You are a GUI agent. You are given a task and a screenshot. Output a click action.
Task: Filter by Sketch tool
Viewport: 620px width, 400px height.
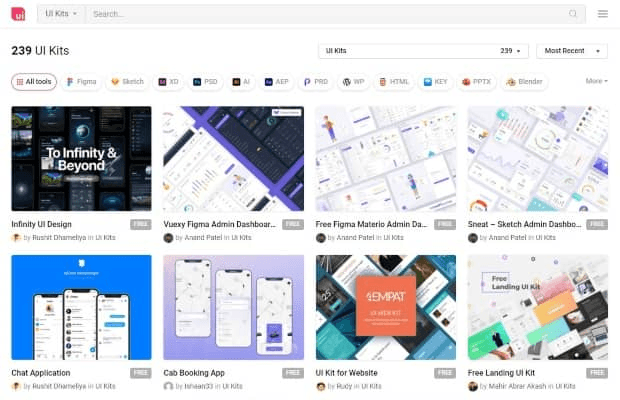coord(127,82)
